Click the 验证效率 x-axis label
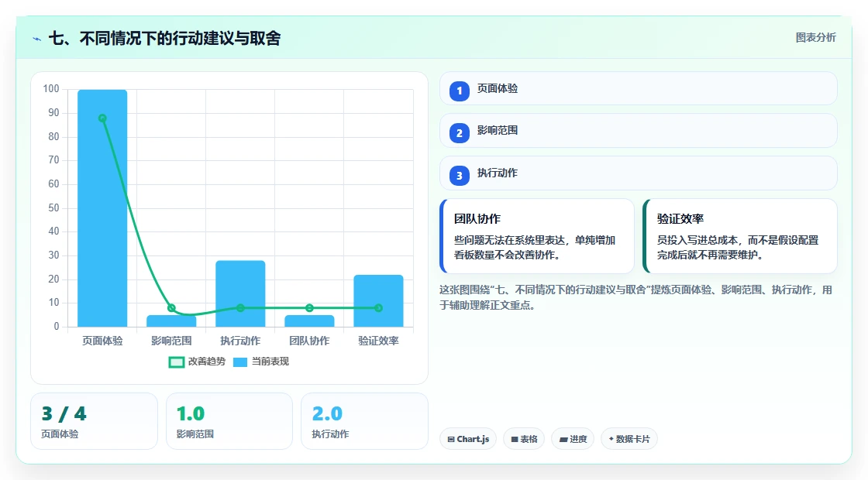This screenshot has width=868, height=480. pos(379,341)
